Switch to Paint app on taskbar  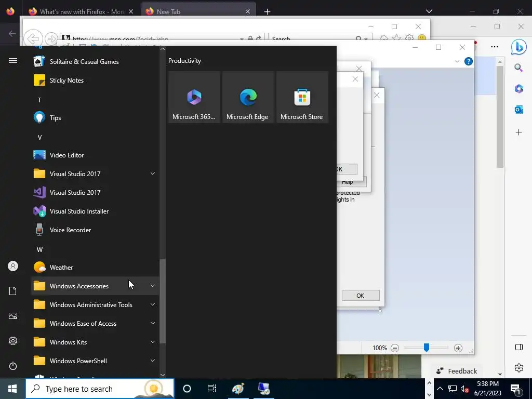(238, 389)
